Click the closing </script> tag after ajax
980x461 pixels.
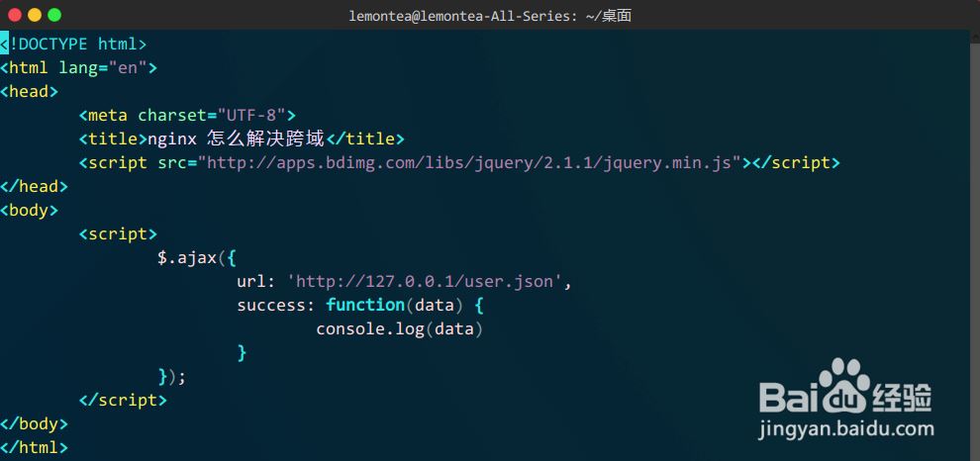(x=123, y=400)
